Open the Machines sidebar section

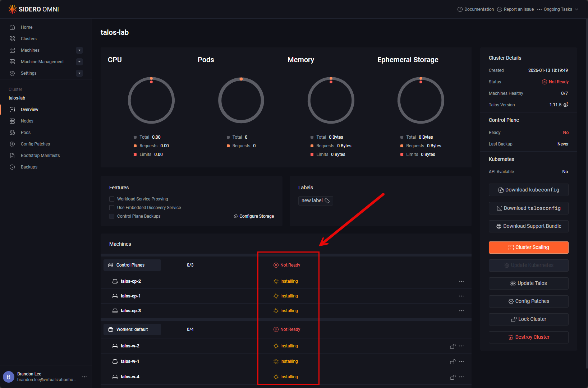[30, 50]
